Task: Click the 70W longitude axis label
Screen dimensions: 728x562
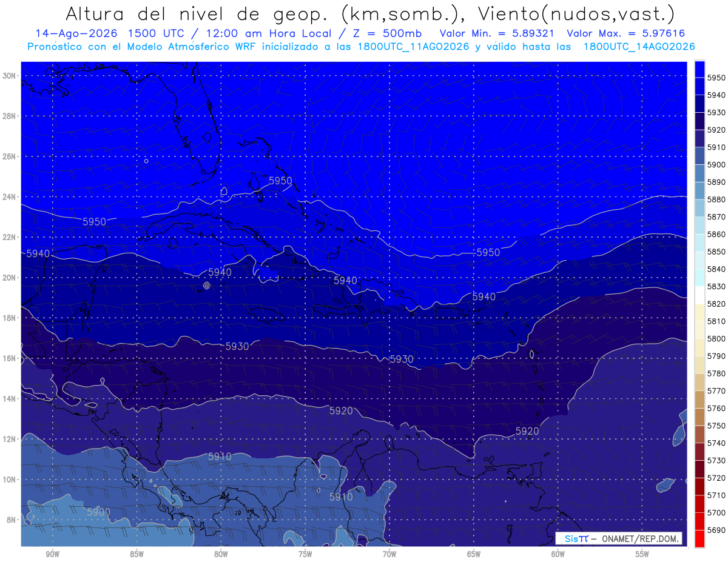Action: (x=389, y=554)
